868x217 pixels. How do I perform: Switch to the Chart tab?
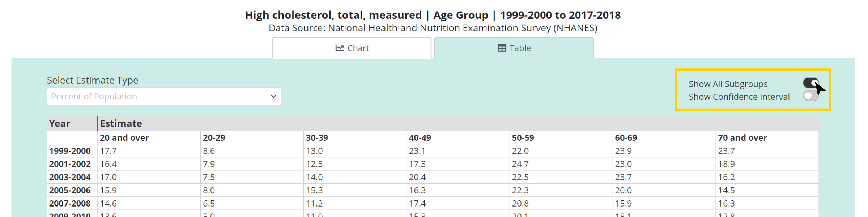(352, 48)
